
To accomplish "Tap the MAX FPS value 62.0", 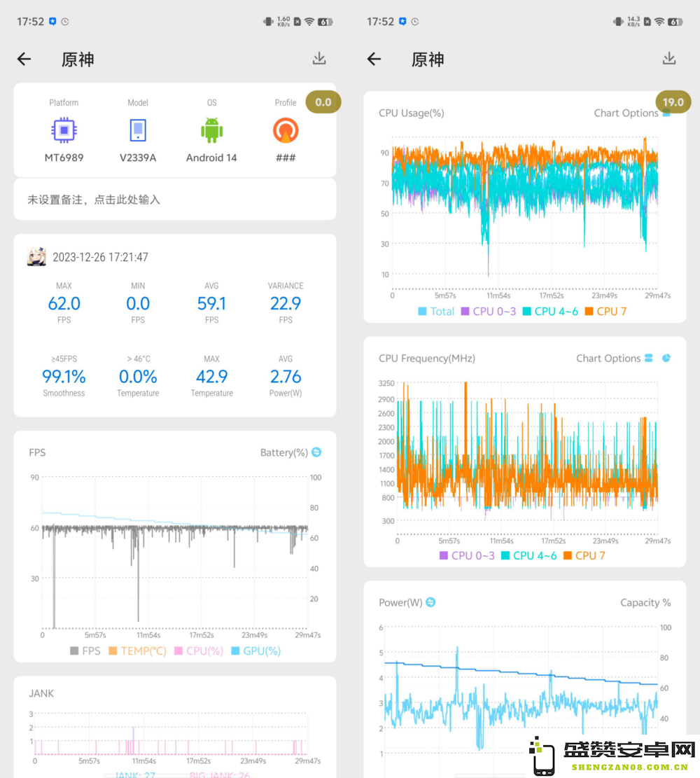I will click(x=64, y=303).
